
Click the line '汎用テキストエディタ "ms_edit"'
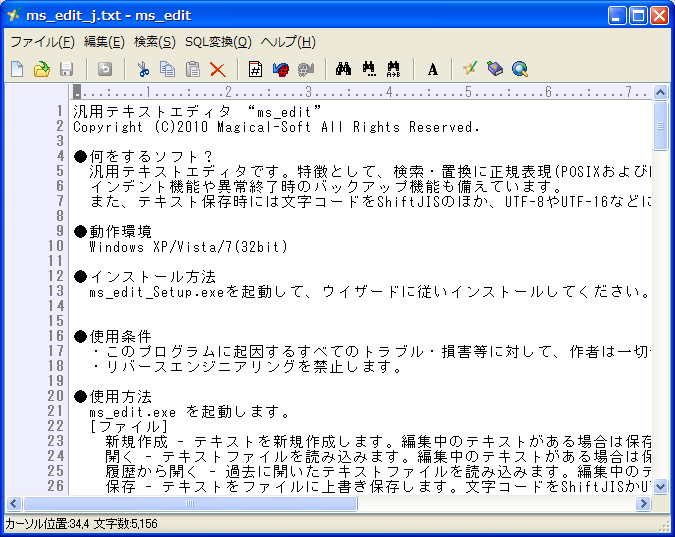(197, 112)
